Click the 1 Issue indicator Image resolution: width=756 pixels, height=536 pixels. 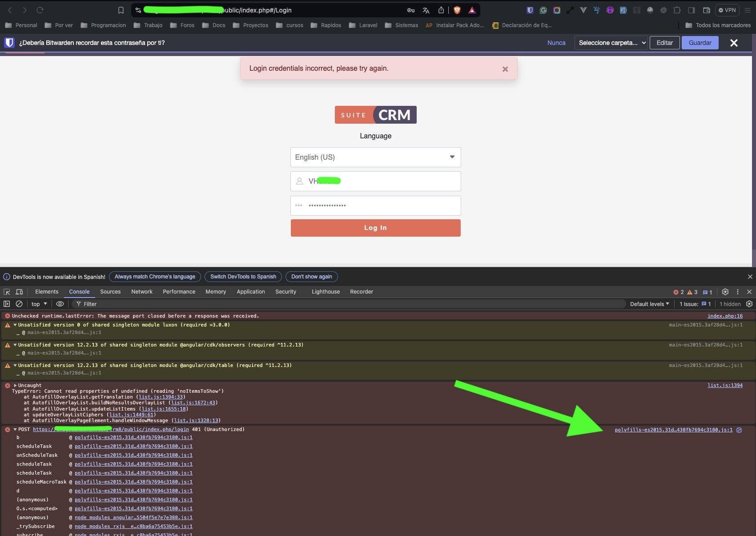(695, 304)
